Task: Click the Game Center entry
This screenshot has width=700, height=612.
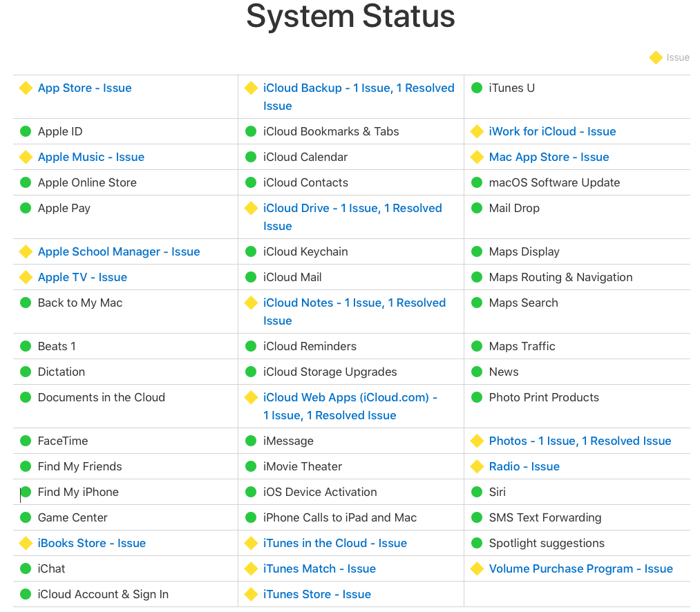Action: point(73,518)
